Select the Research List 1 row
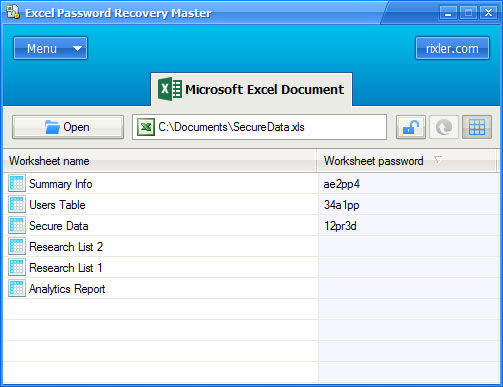The width and height of the screenshot is (503, 387). [251, 268]
